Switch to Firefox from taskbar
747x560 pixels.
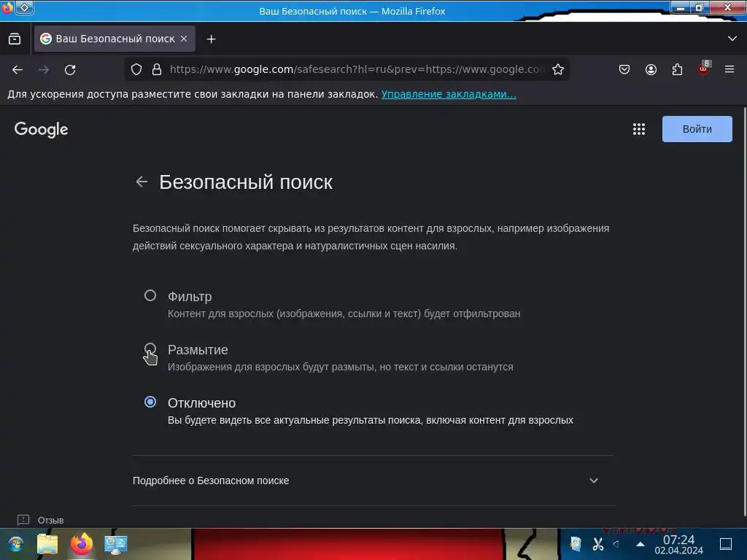pyautogui.click(x=82, y=544)
